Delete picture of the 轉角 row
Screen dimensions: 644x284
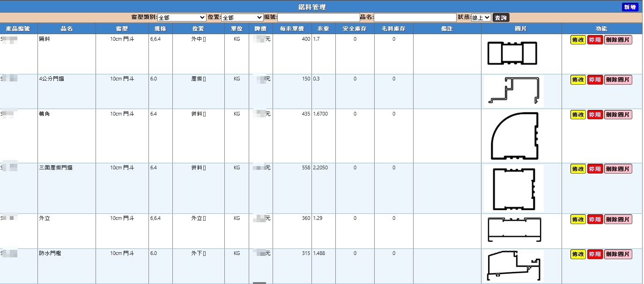618,115
